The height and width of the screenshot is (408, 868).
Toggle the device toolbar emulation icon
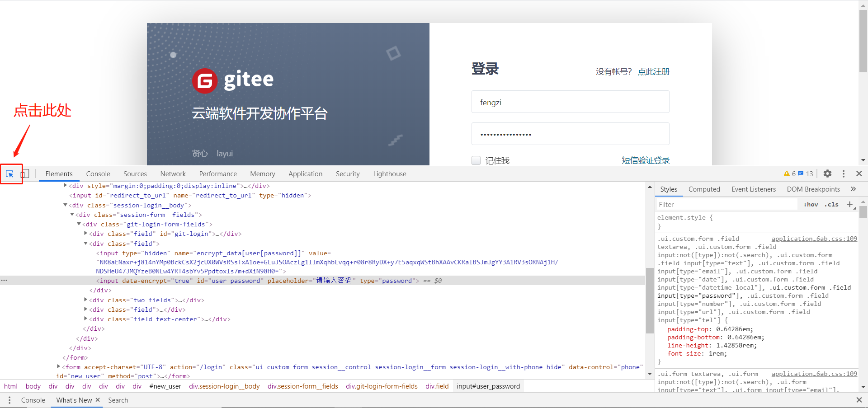25,174
